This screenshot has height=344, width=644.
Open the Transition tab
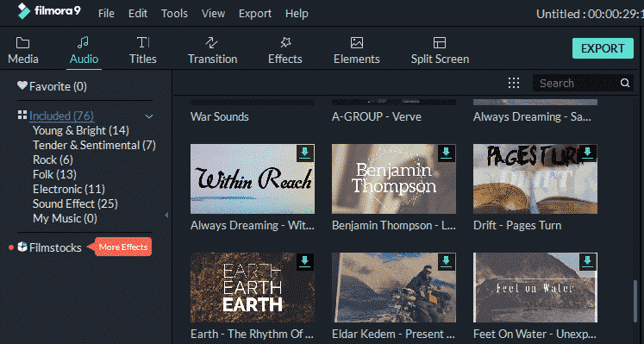pyautogui.click(x=212, y=51)
